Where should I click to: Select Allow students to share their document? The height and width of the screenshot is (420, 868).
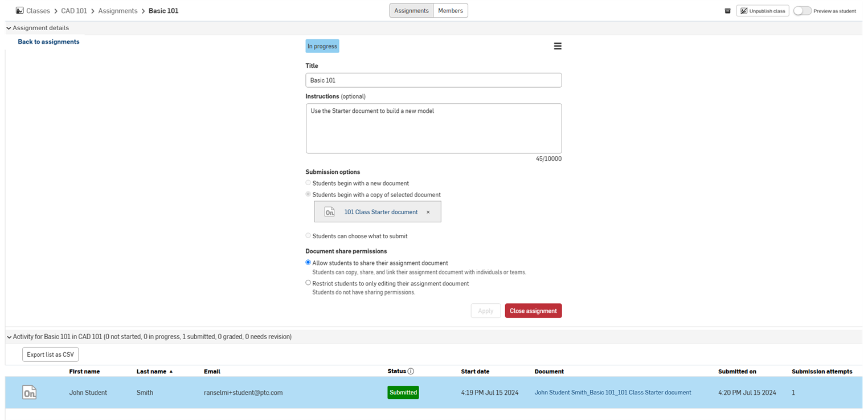click(308, 263)
